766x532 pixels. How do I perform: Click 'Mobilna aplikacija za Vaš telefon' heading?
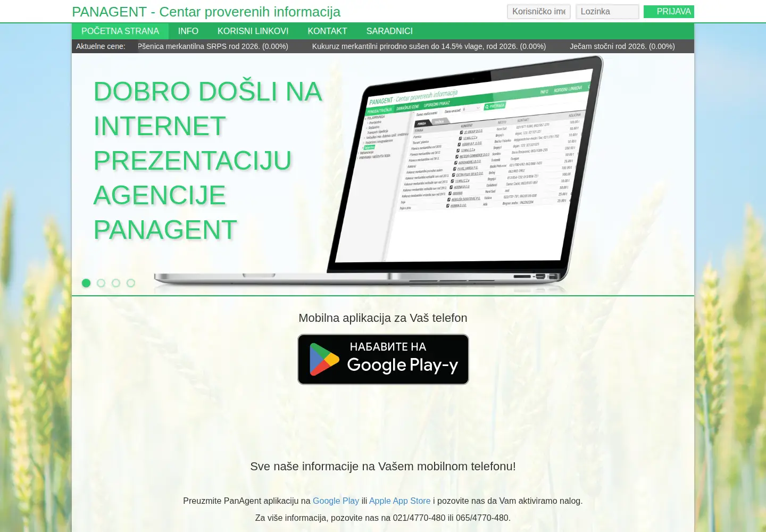point(383,318)
